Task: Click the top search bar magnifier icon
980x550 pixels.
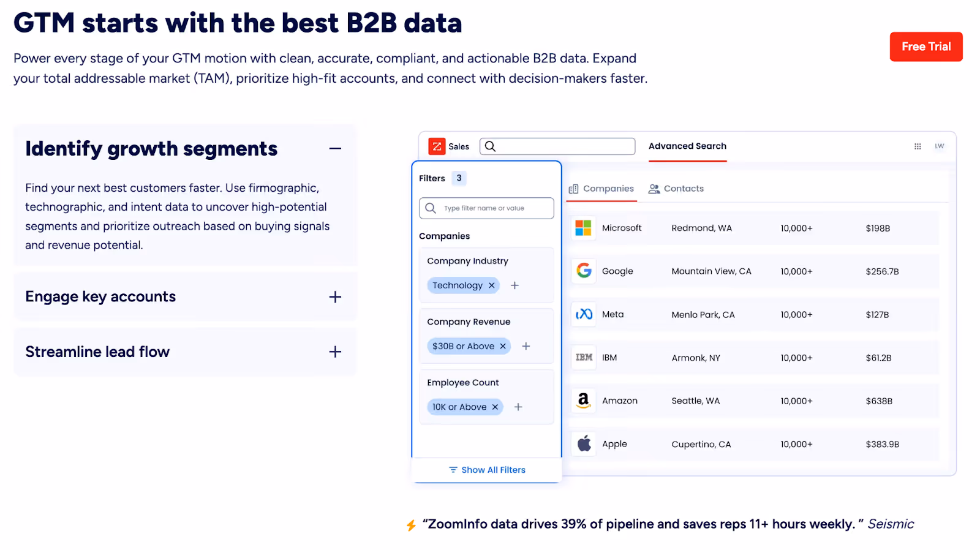Action: click(490, 146)
